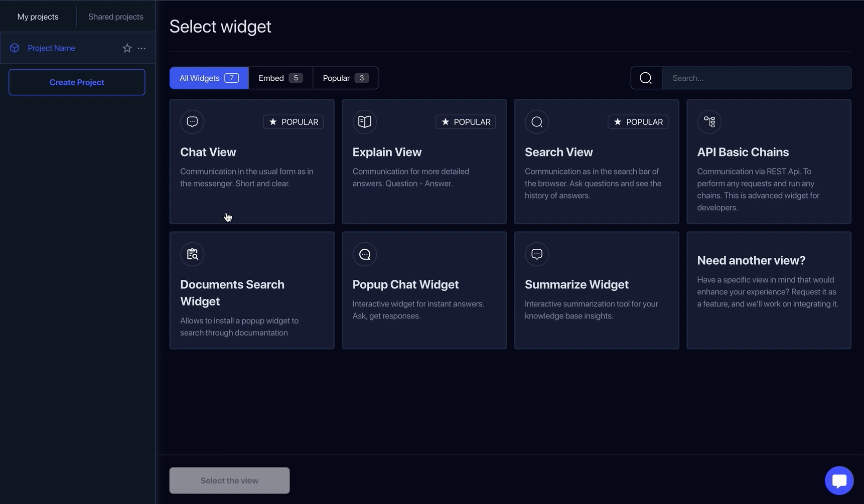This screenshot has width=864, height=504.
Task: Click the Popup Chat Widget bubble icon
Action: tap(365, 254)
